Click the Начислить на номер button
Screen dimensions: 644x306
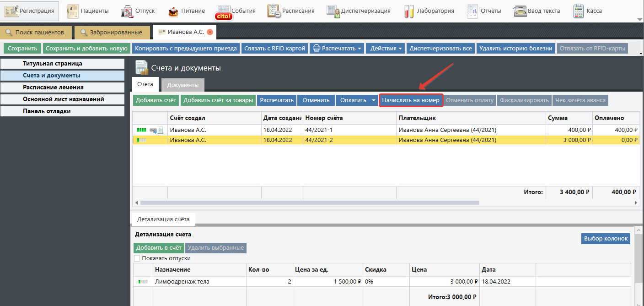[x=410, y=100]
